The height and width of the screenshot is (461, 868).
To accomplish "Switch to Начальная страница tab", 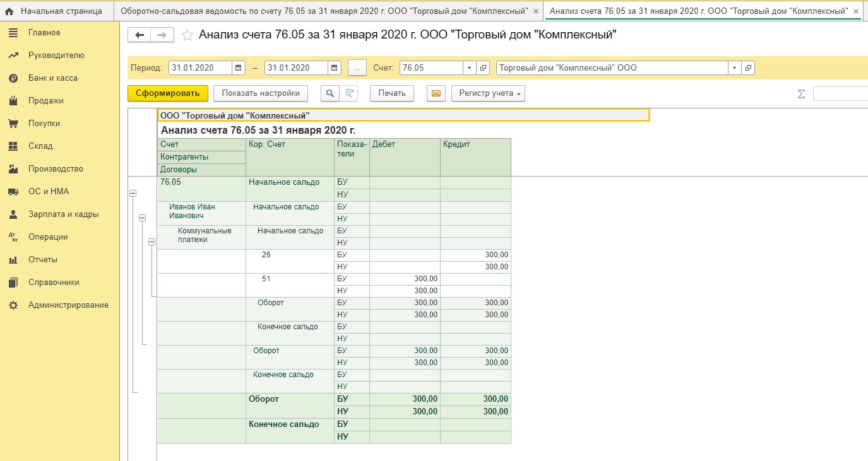I will [x=54, y=11].
